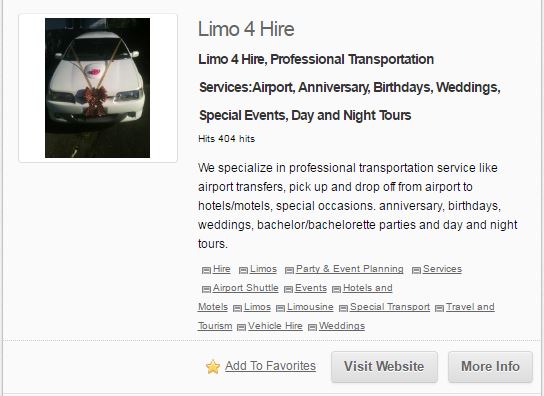Follow the Events category link
Screen dimensions: 544x396
click(311, 288)
